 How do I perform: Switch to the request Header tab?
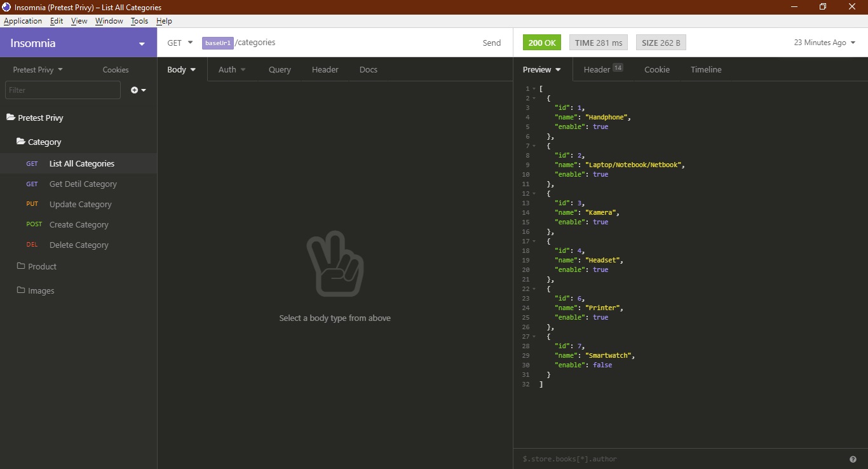(325, 70)
